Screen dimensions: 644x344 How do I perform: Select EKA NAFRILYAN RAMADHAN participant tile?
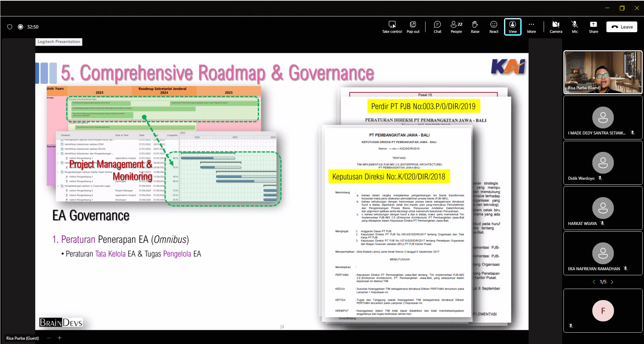point(603,253)
